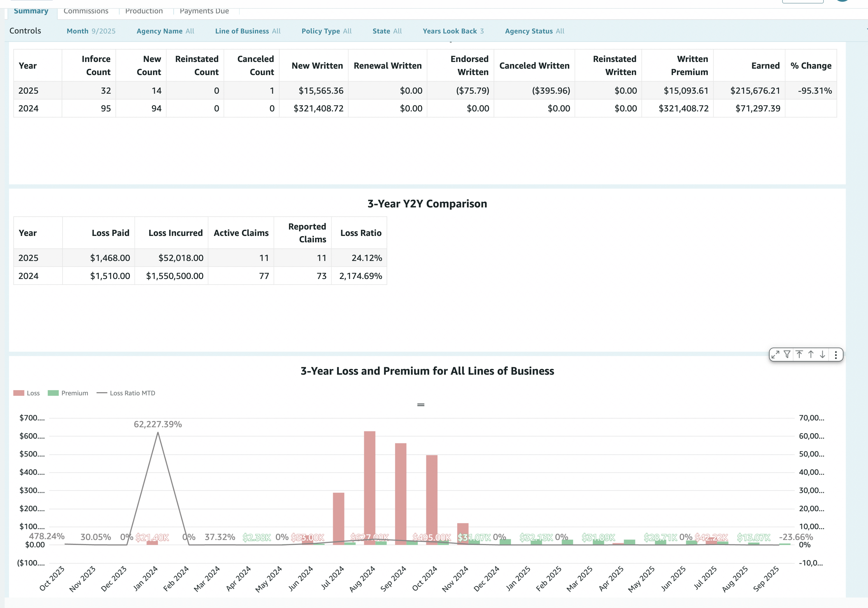This screenshot has height=608, width=868.
Task: Click the drill down arrow icon
Action: (823, 354)
